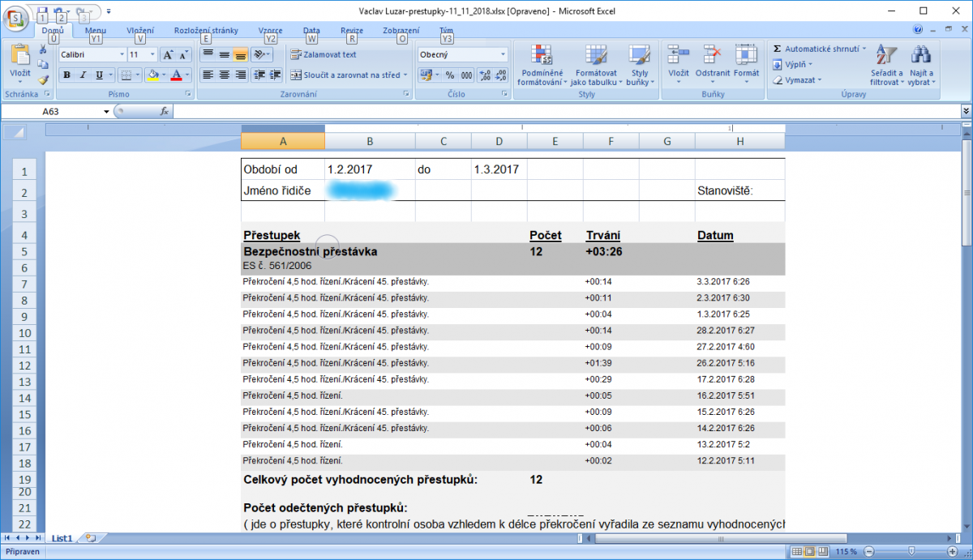Screen dimensions: 973x560
Task: Switch to the Vložení ribbon tab
Action: 140,30
